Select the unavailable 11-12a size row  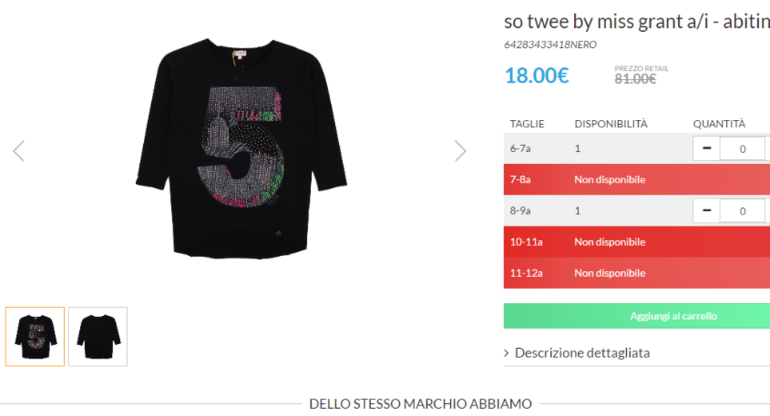point(637,273)
